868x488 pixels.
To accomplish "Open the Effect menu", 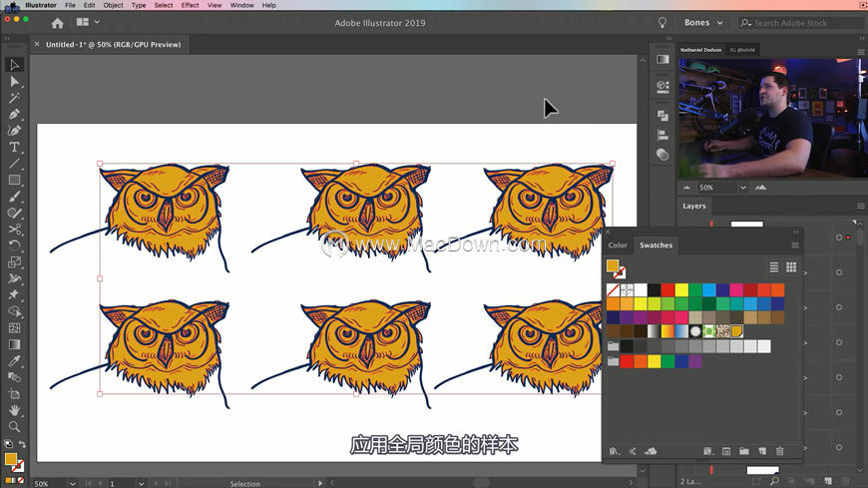I will [190, 5].
